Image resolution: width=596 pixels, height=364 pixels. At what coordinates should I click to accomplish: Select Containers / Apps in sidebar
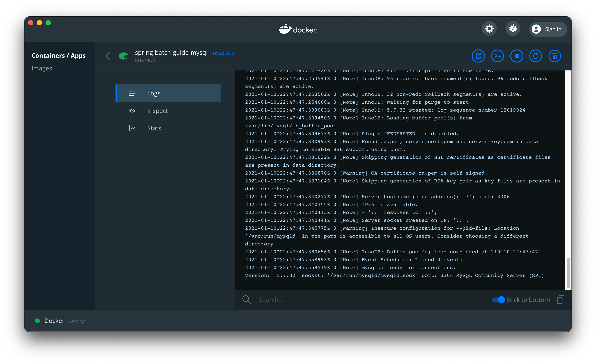click(x=59, y=56)
